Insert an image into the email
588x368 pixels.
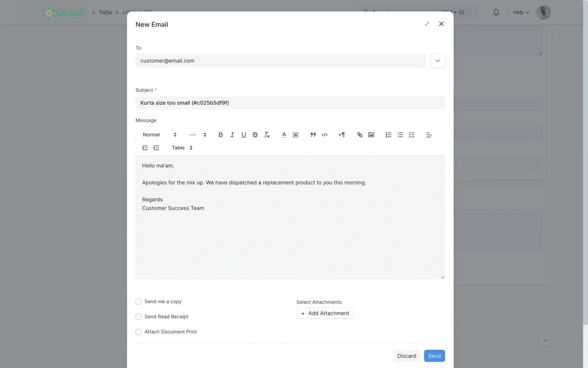pos(371,135)
